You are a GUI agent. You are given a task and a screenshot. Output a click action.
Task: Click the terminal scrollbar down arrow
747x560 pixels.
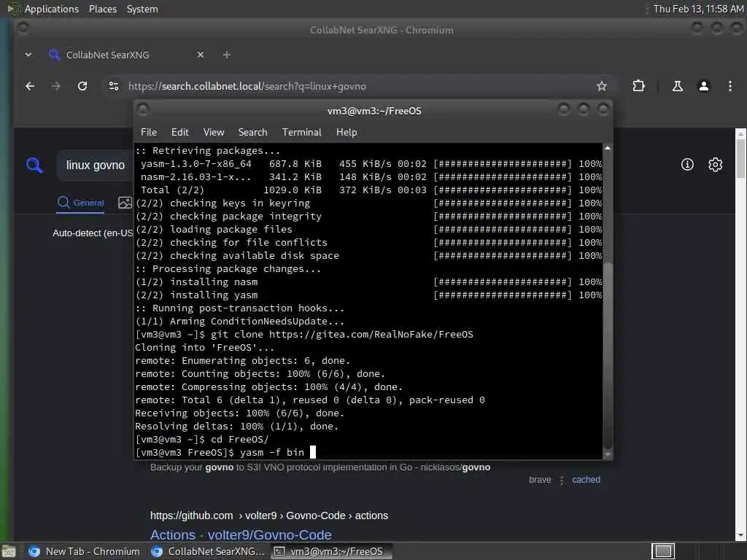[x=608, y=454]
